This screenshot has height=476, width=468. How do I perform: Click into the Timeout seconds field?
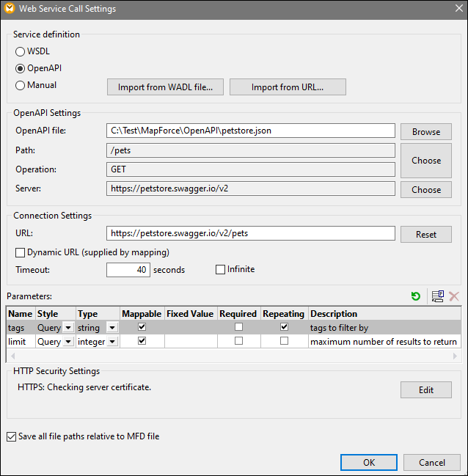click(128, 270)
